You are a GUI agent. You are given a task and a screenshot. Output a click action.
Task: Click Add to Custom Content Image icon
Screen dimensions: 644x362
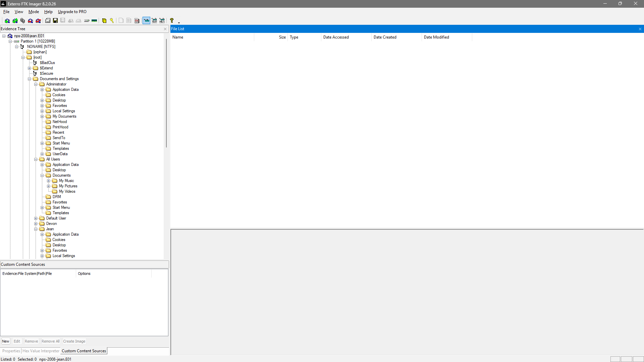(70, 21)
